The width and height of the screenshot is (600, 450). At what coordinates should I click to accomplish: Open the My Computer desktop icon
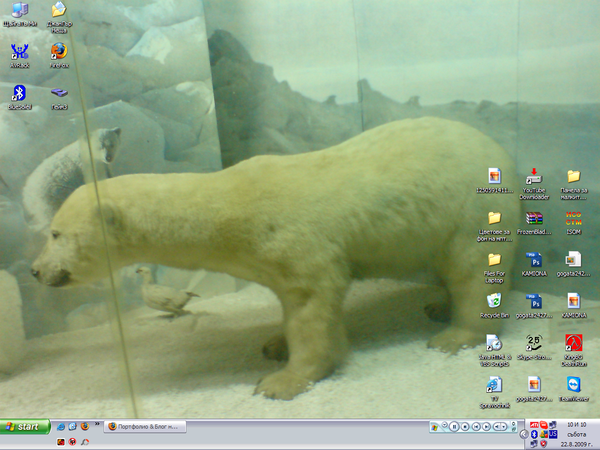[x=20, y=15]
